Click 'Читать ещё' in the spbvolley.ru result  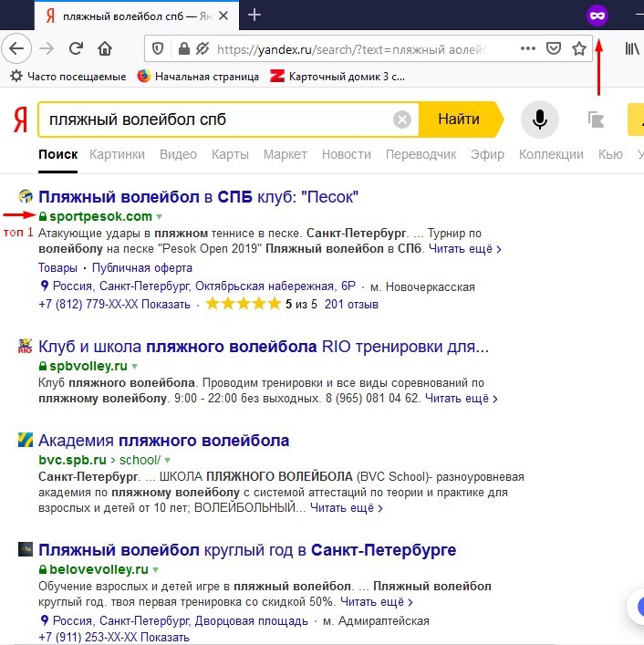461,399
